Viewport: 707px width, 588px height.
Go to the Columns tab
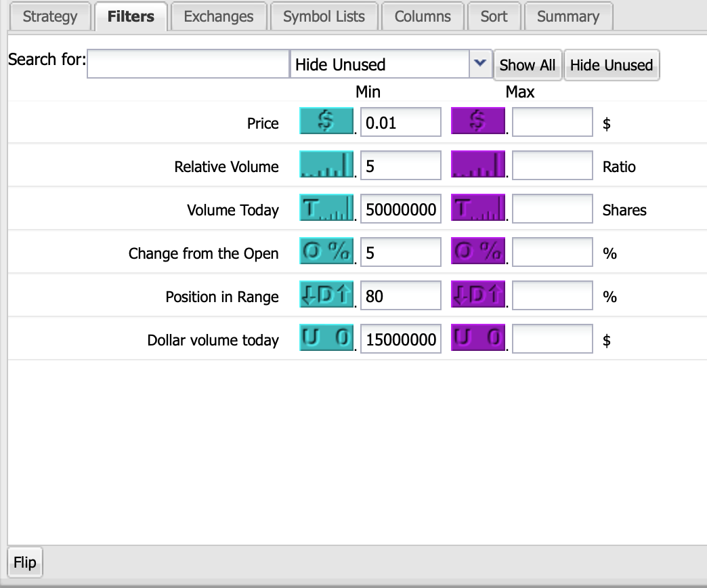coord(423,17)
